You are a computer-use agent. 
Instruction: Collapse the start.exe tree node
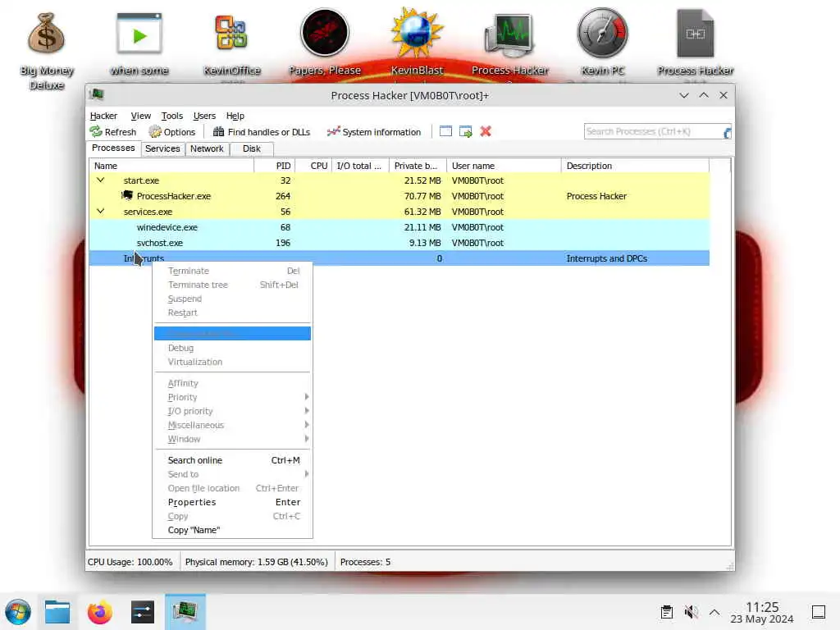(x=100, y=180)
